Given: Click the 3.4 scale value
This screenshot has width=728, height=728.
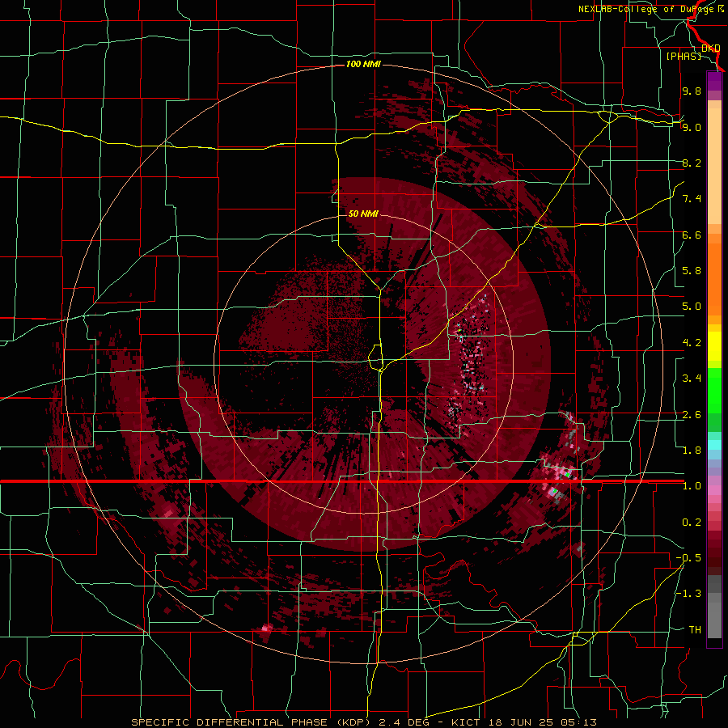Looking at the screenshot, I should coord(692,379).
